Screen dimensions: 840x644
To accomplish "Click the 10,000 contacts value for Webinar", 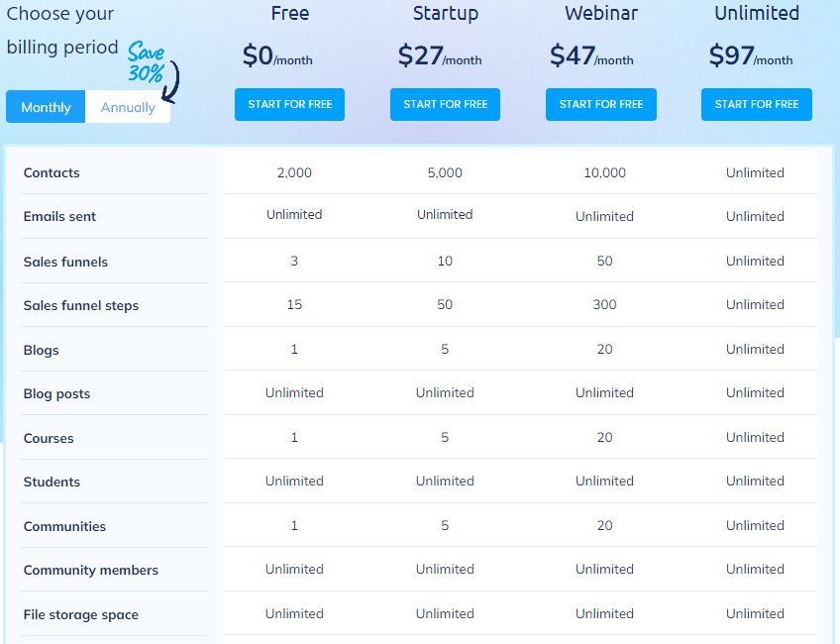I will coord(604,172).
